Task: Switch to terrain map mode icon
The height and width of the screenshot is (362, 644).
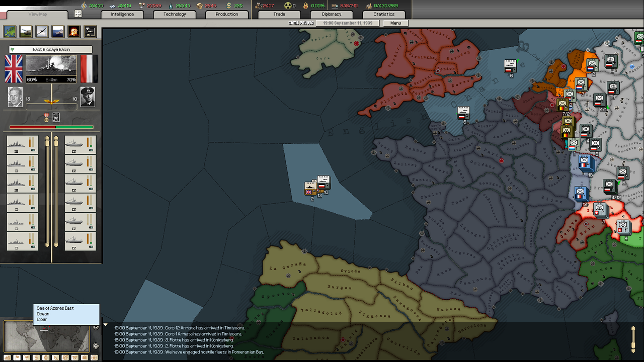Action: pos(10,32)
